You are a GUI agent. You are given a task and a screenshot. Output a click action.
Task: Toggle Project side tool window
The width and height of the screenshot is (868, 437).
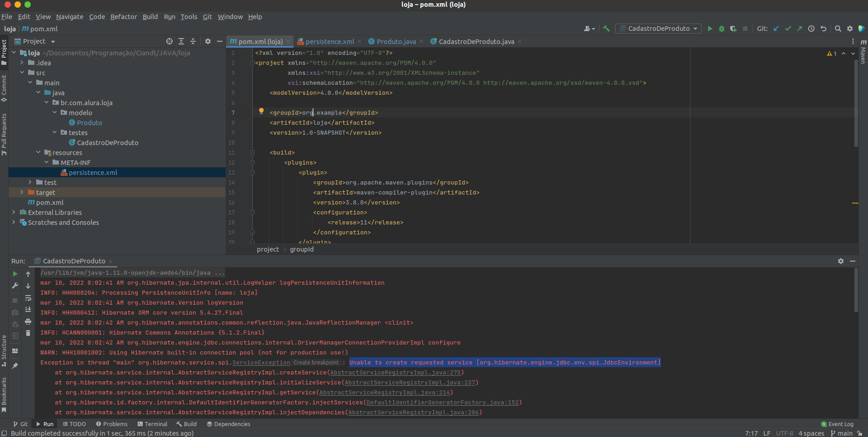point(4,52)
